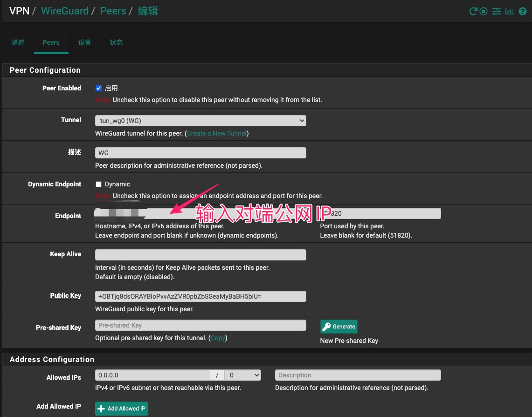This screenshot has height=417, width=532.
Task: Click the stop service icon
Action: click(484, 11)
